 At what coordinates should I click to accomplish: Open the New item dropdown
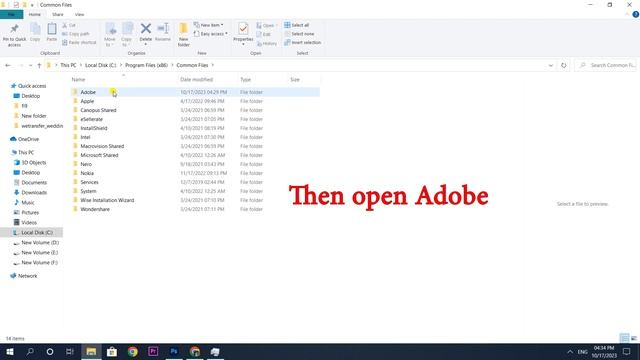[x=209, y=25]
